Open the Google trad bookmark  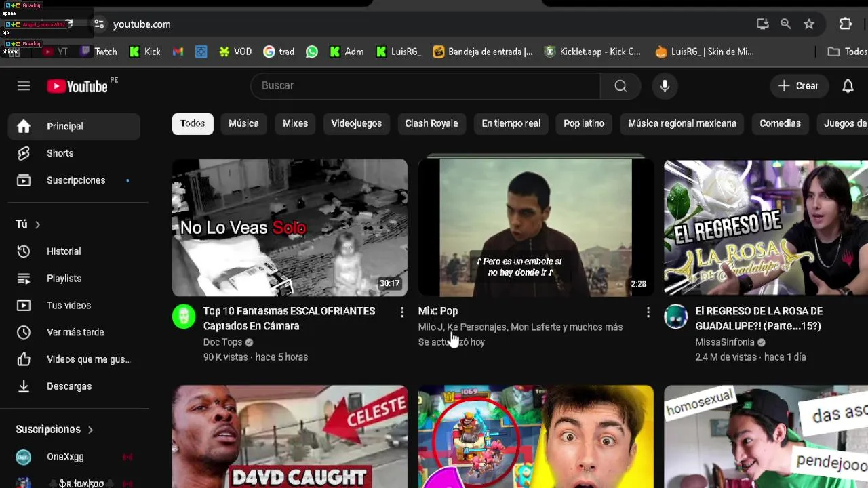pos(279,52)
